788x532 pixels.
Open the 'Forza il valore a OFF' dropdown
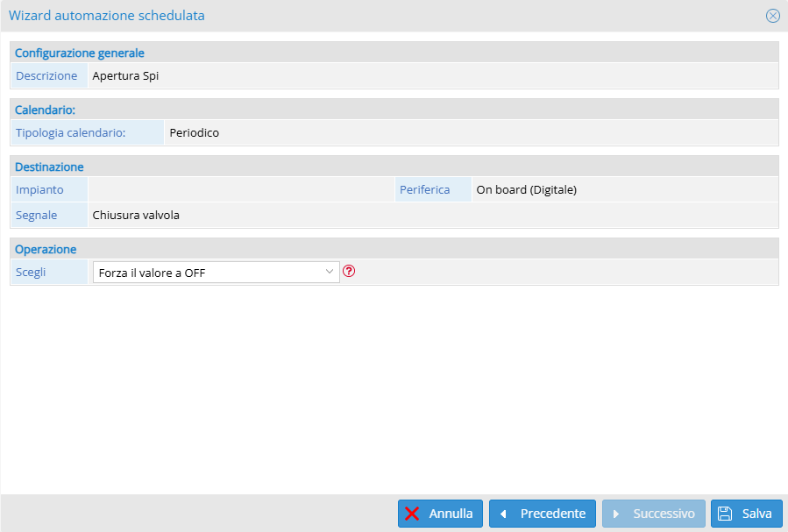[217, 273]
